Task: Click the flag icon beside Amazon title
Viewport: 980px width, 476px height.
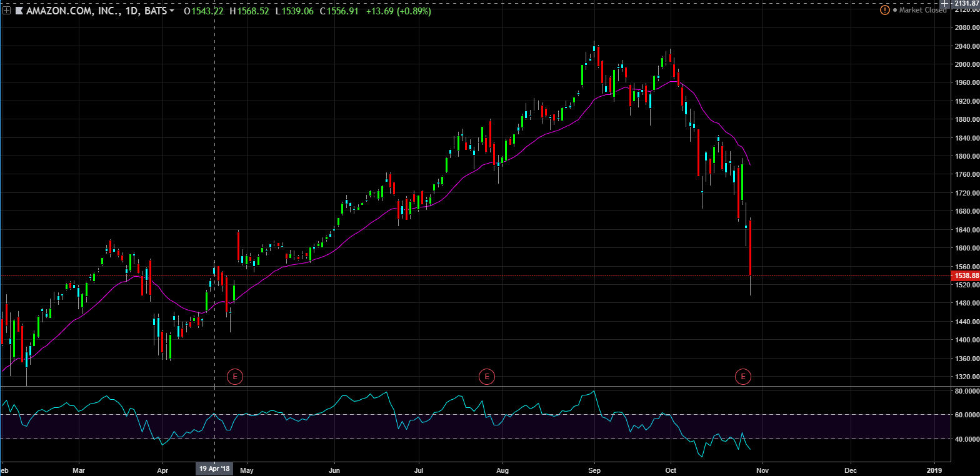Action: (x=19, y=11)
